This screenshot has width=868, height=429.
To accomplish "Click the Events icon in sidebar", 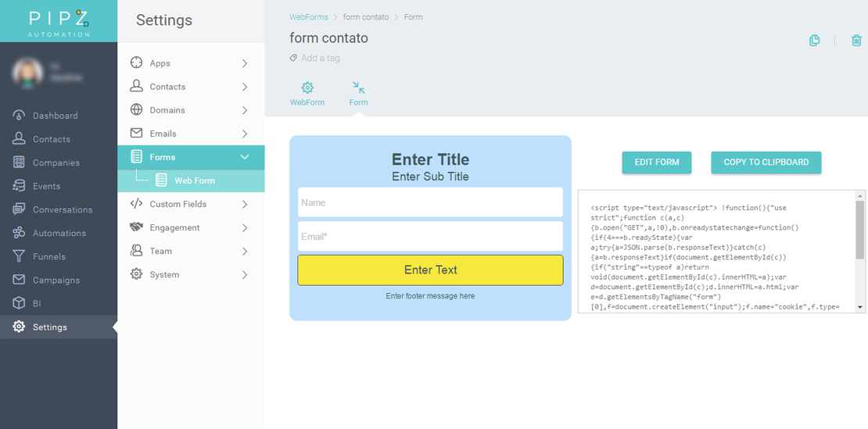I will point(19,186).
